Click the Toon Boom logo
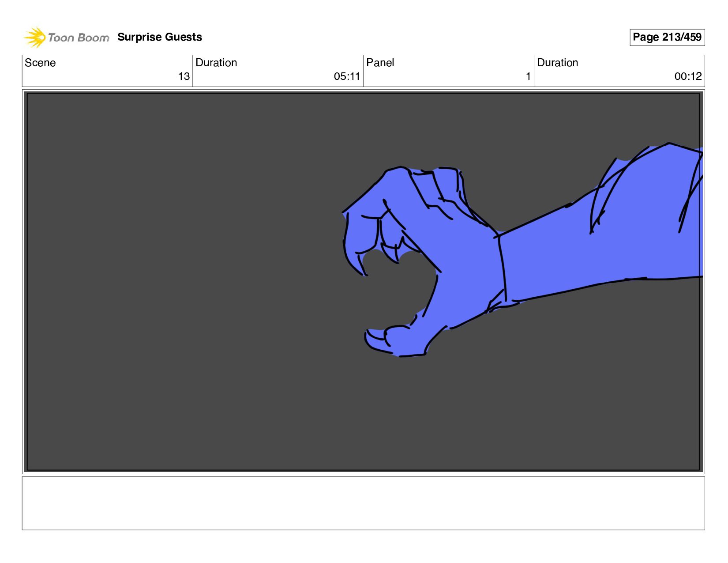 pos(66,38)
